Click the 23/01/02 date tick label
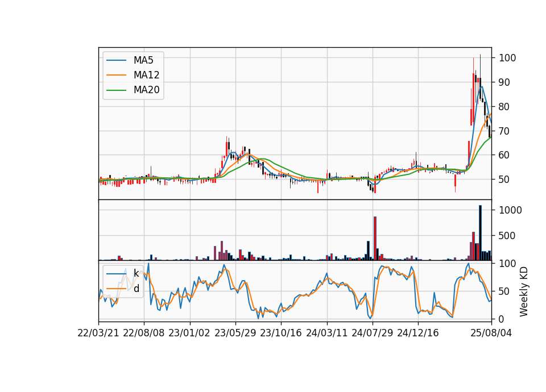This screenshot has width=546, height=392. (x=189, y=333)
